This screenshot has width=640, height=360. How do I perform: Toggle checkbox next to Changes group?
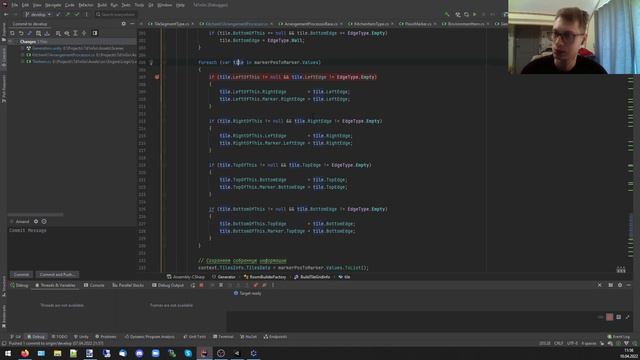point(17,42)
